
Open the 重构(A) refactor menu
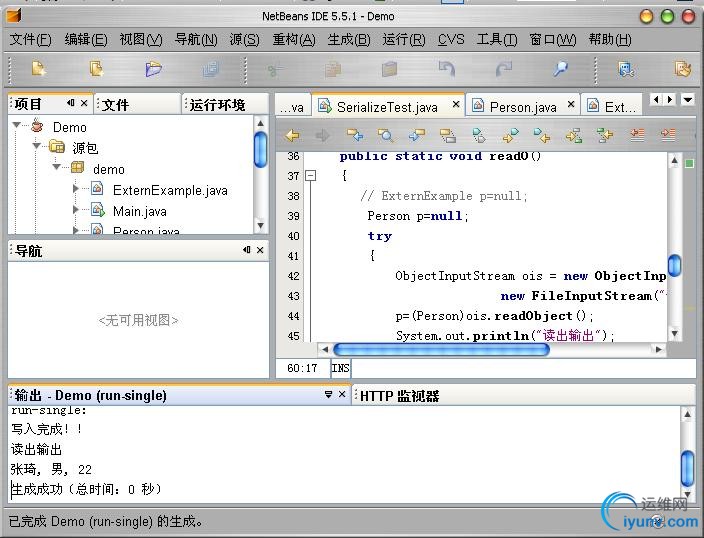tap(294, 40)
